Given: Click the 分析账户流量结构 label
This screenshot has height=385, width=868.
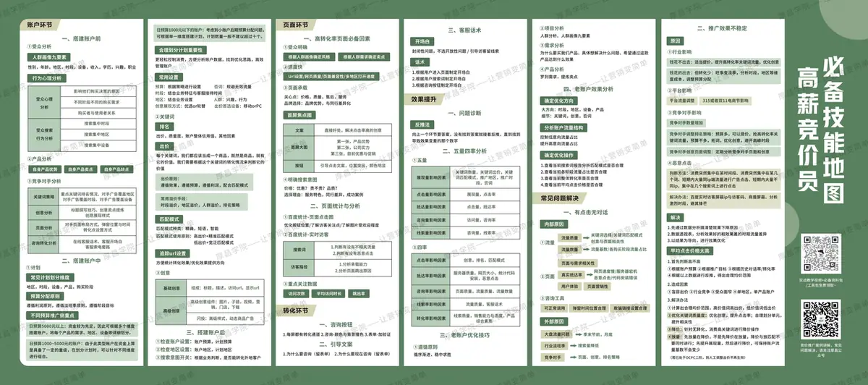Looking at the screenshot, I should coord(563,127).
